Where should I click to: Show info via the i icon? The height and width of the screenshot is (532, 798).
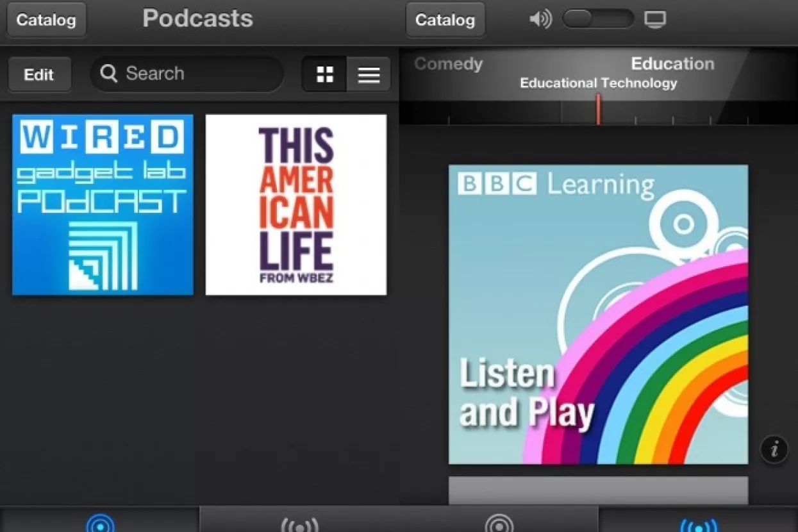pos(774,449)
